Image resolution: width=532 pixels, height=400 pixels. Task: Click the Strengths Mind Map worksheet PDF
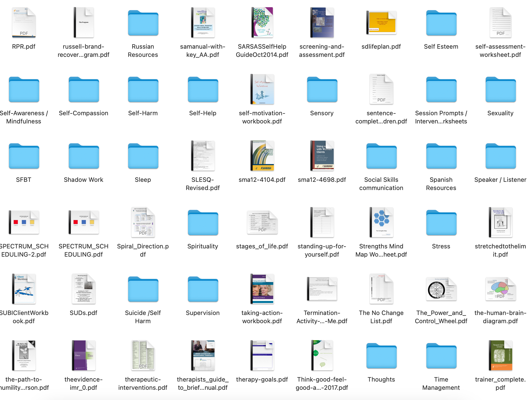[x=381, y=222]
